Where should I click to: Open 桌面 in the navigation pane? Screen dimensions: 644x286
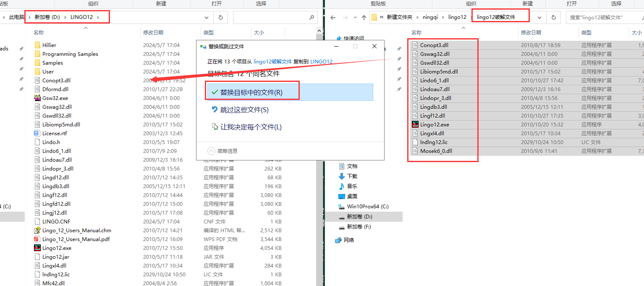click(352, 196)
